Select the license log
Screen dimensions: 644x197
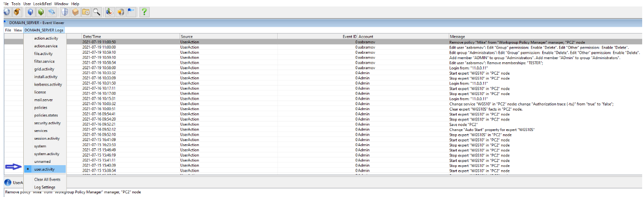tap(45, 92)
